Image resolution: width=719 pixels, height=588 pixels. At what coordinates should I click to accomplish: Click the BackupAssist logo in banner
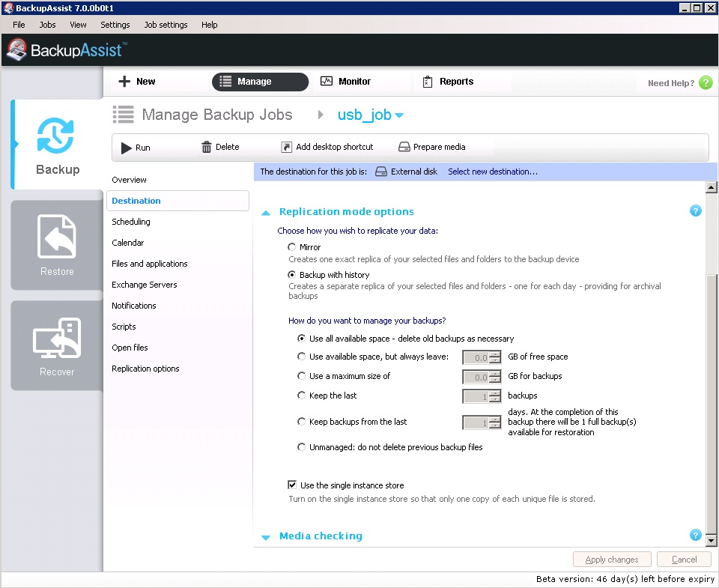tap(65, 49)
